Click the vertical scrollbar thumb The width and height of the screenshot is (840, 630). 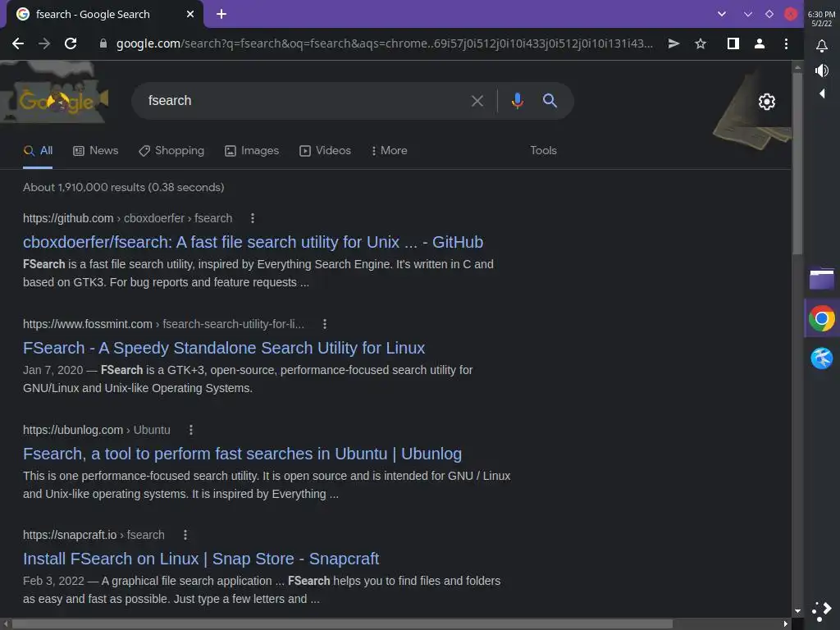tap(797, 163)
